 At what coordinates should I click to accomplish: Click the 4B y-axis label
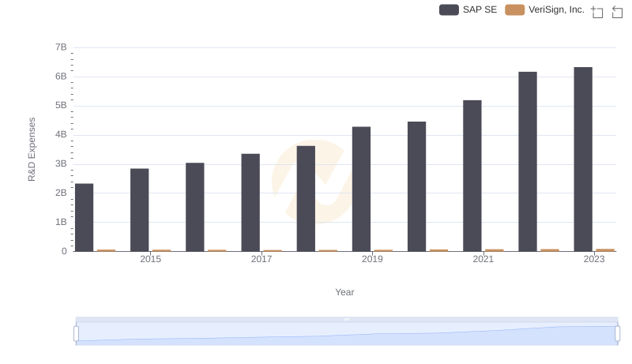61,134
